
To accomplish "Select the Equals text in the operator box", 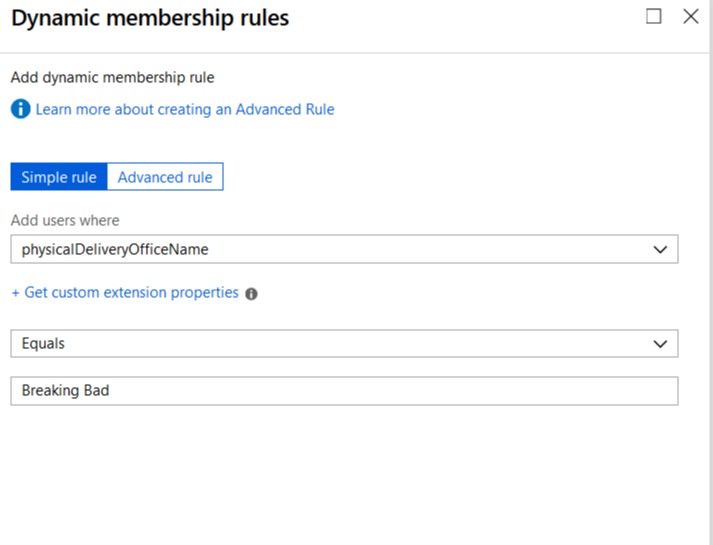I will [43, 344].
